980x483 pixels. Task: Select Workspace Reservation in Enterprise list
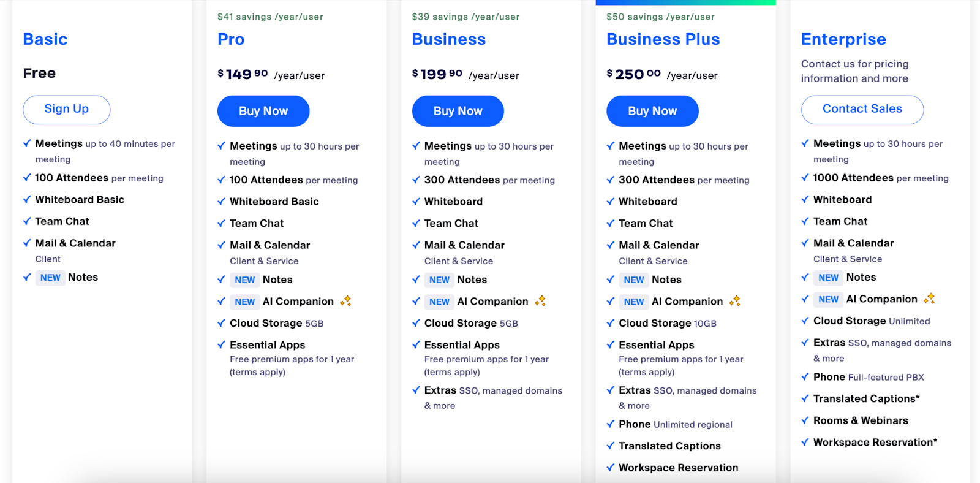click(875, 443)
